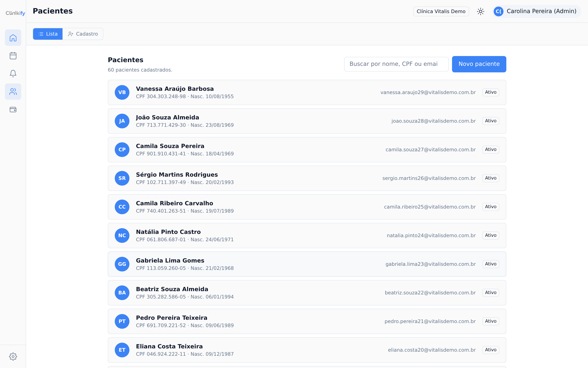This screenshot has width=588, height=368.
Task: Click the GG avatar of Gabriela Lima Gomes
Action: pos(122,264)
